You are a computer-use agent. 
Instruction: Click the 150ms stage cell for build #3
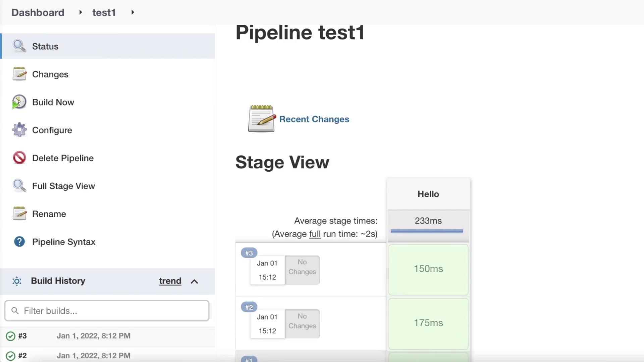point(428,269)
